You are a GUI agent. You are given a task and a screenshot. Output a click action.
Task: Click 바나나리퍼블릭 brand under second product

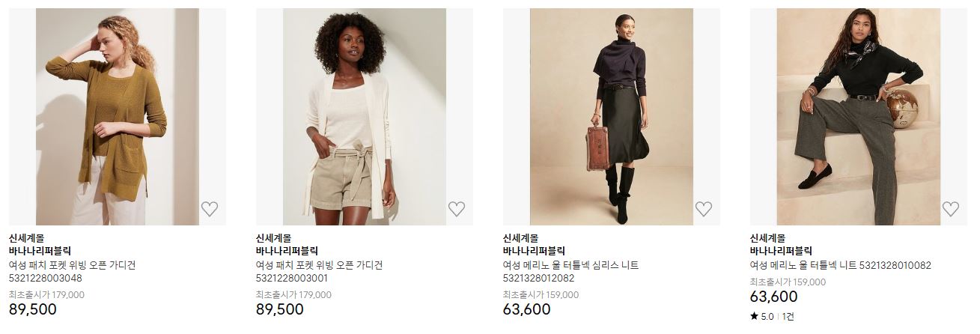tap(287, 252)
